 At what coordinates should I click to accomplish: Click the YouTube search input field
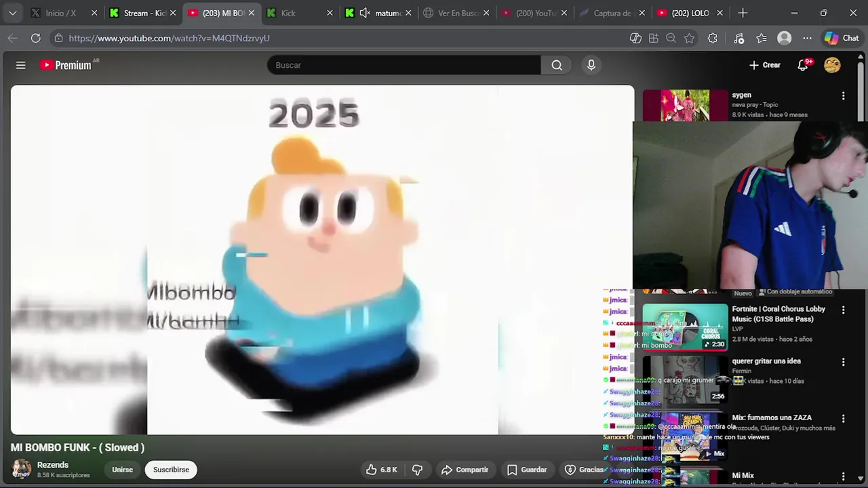(x=404, y=65)
